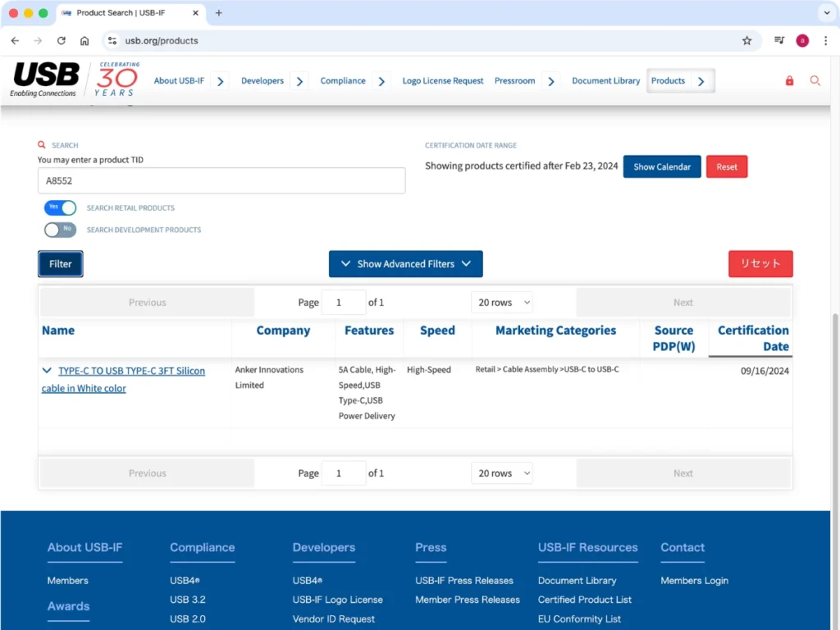This screenshot has width=840, height=630.
Task: Click the USB-IF logo
Action: click(46, 80)
